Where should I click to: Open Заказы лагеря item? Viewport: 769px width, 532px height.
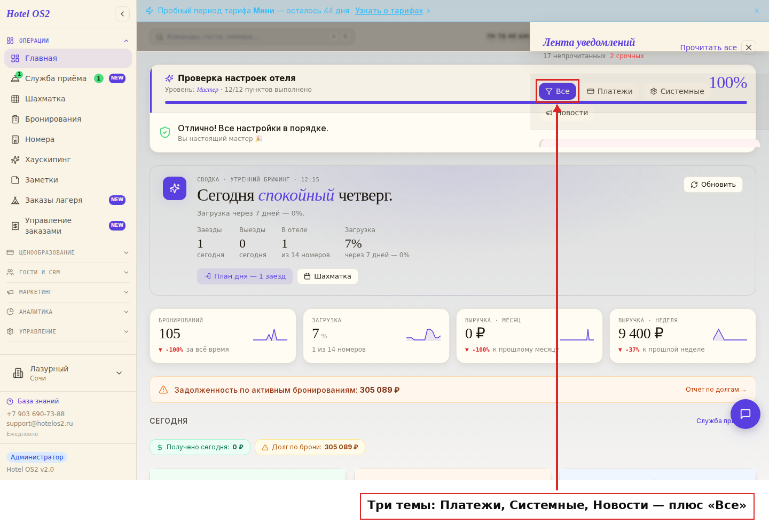[x=68, y=200]
